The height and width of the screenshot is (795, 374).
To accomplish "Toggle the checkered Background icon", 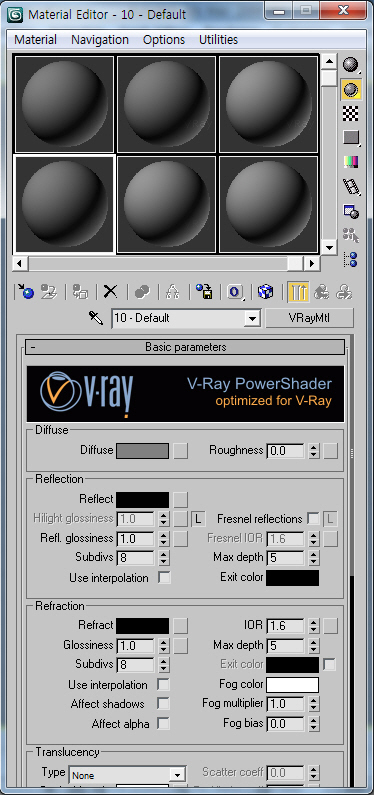I will coord(351,114).
